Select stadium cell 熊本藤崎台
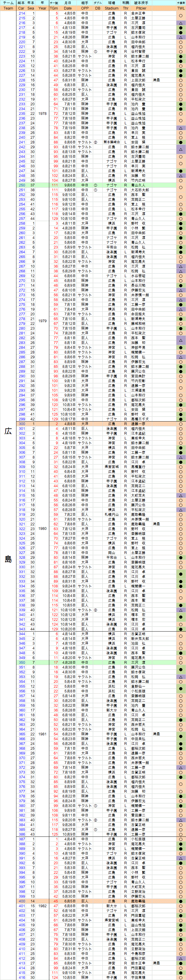Image resolution: width=186 pixels, height=980 pixels. click(111, 142)
